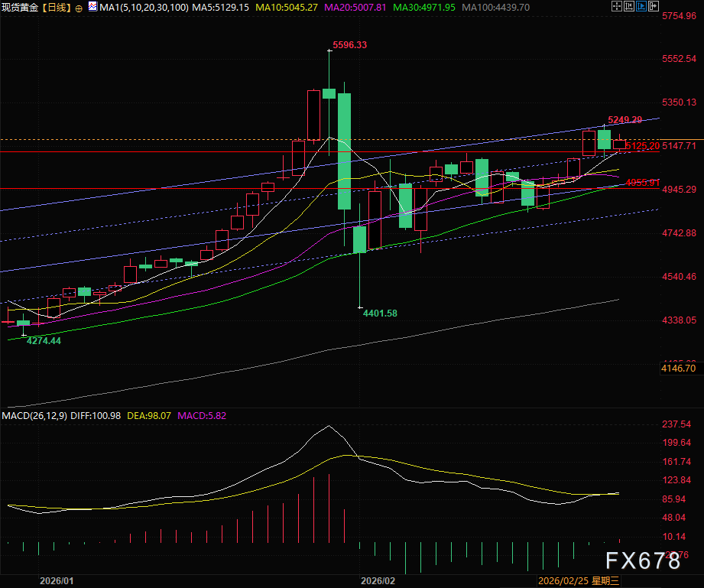This screenshot has height=588, width=704.
Task: Open the 日线 period selector
Action: coord(58,8)
